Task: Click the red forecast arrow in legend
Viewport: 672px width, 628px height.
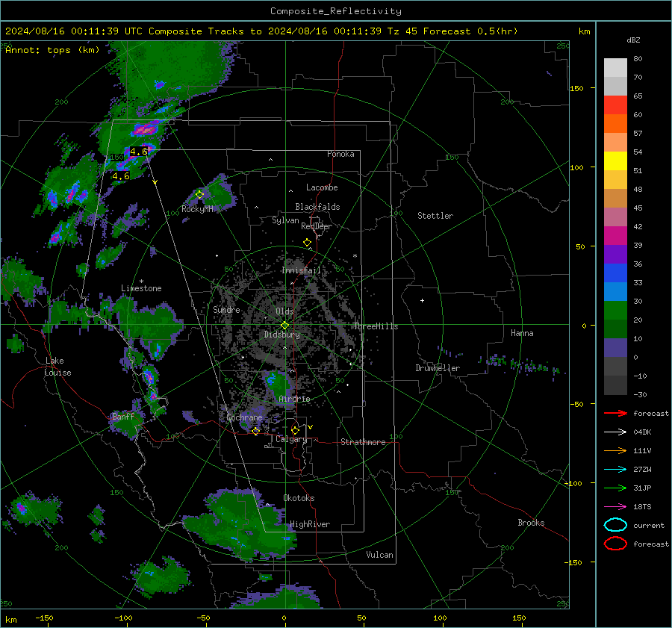Action: [x=615, y=413]
